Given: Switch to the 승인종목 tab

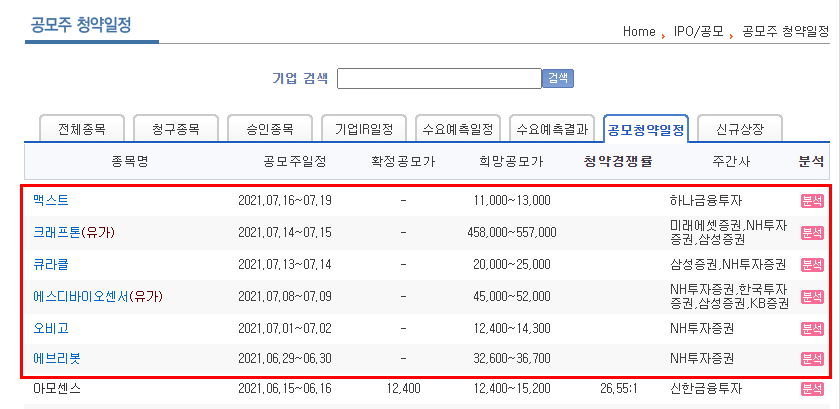Looking at the screenshot, I should point(269,129).
